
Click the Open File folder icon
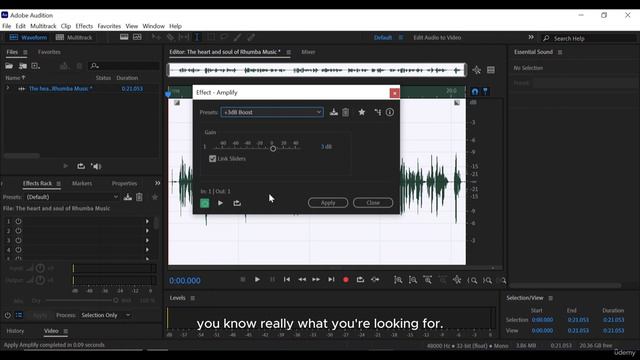click(x=9, y=66)
